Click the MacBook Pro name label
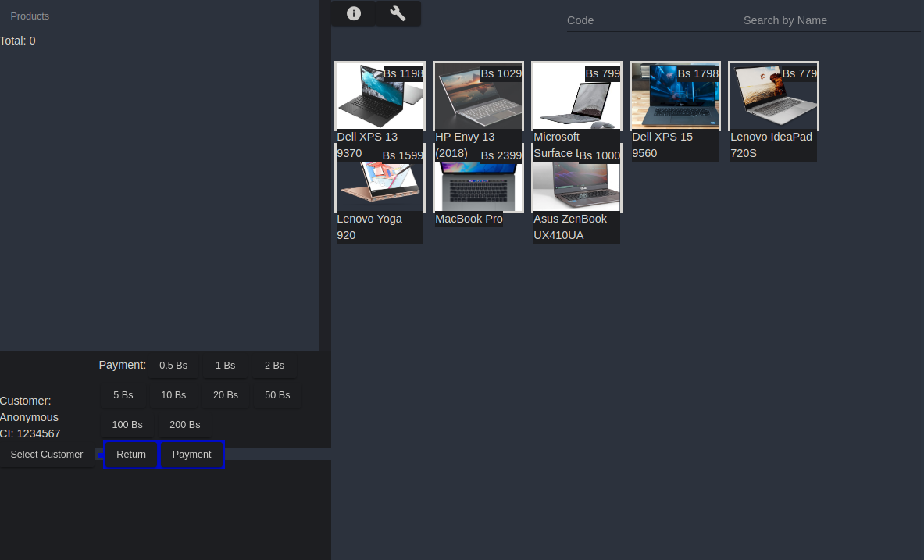This screenshot has height=560, width=924. tap(469, 219)
